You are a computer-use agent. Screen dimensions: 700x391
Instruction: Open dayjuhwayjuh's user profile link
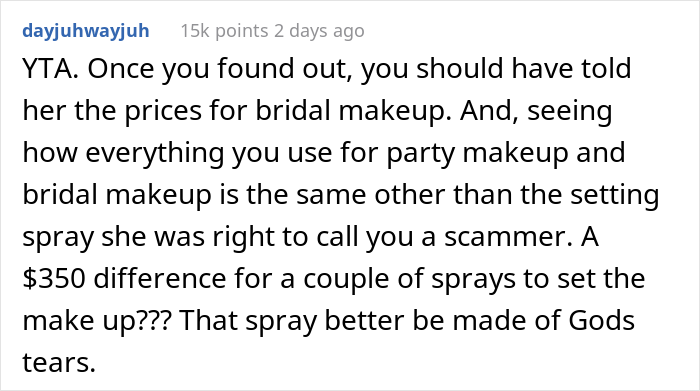click(x=86, y=31)
